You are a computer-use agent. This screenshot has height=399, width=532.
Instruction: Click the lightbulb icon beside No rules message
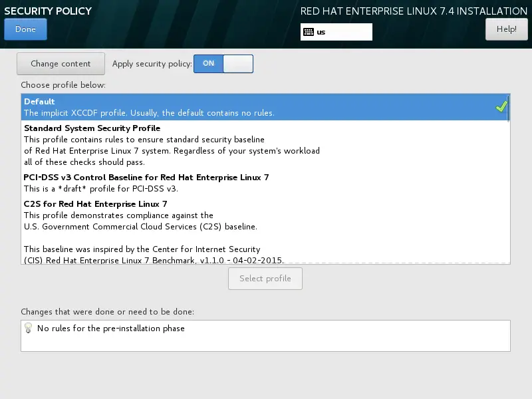pos(28,328)
